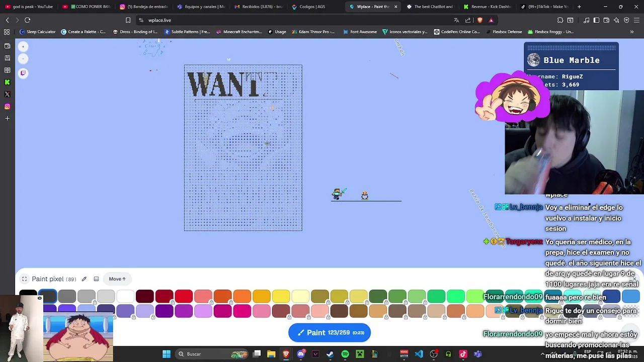Switch to the god is peak YouTube tab
Screen dimensions: 644x362
(x=29, y=7)
